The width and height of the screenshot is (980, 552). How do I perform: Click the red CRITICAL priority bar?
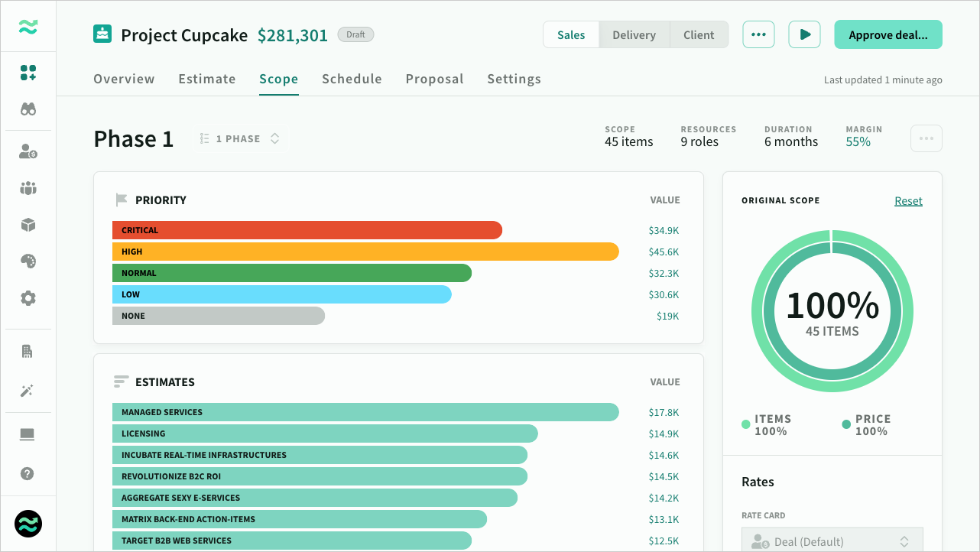(x=307, y=230)
